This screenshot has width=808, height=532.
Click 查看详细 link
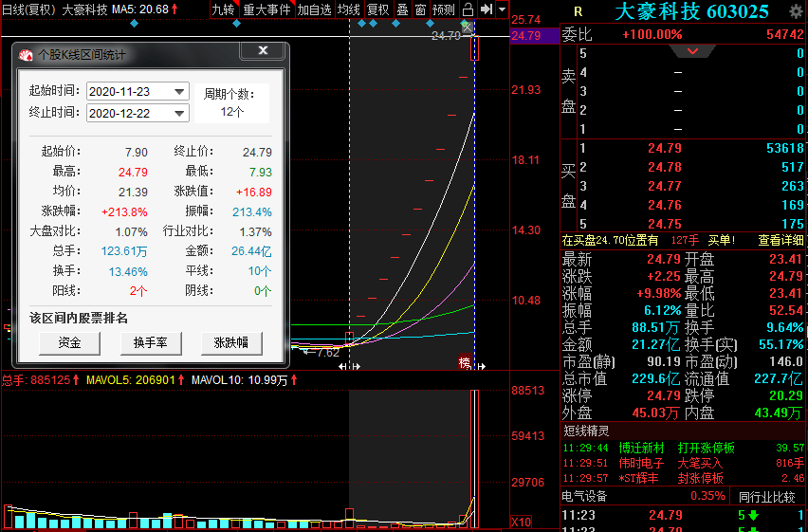(x=780, y=240)
